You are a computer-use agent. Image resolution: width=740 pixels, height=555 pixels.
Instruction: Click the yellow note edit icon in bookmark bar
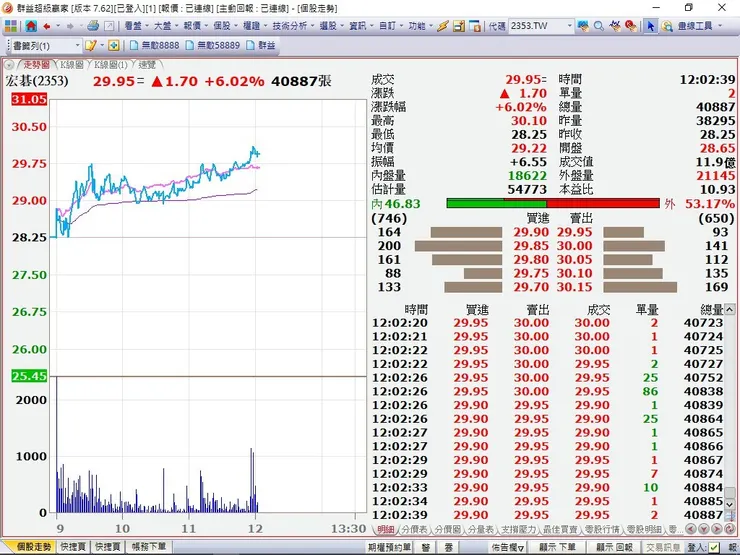pos(90,45)
